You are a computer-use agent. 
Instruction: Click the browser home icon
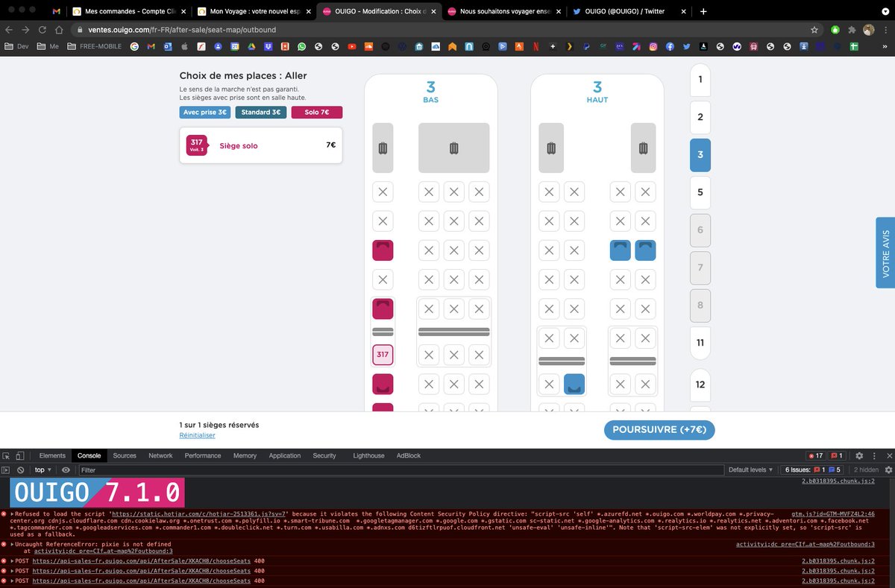click(60, 30)
